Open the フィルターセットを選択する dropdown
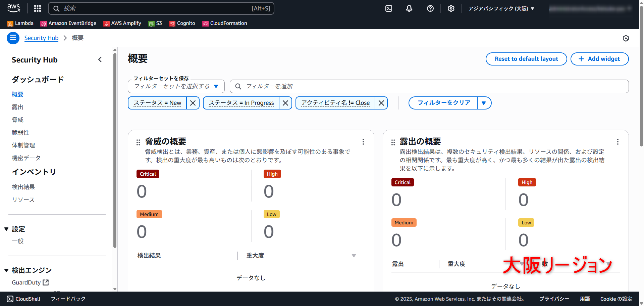 pos(176,86)
